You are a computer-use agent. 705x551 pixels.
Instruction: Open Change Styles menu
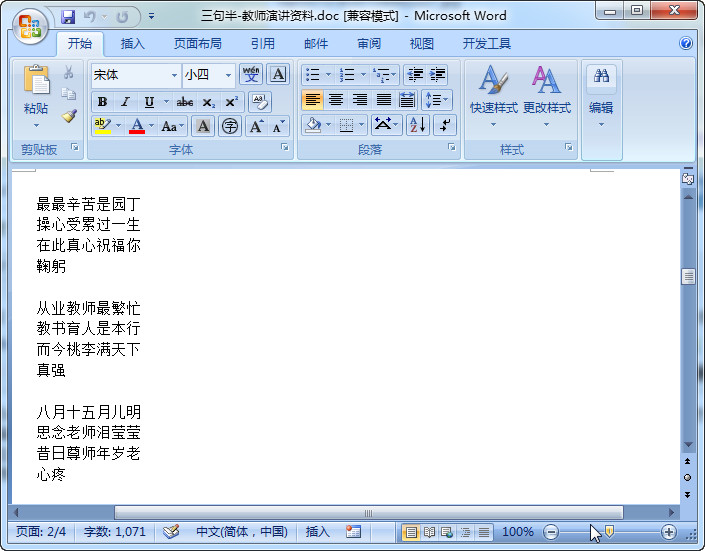547,96
